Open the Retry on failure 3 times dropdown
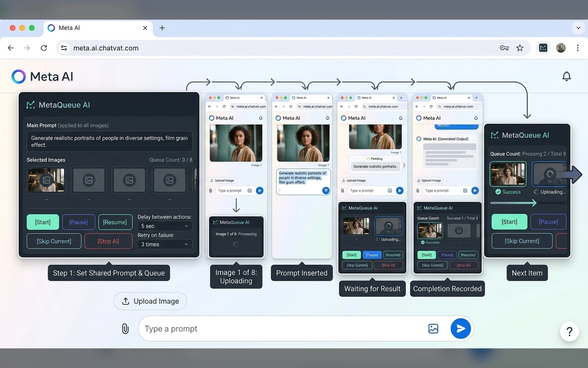The image size is (588, 368). [x=165, y=244]
